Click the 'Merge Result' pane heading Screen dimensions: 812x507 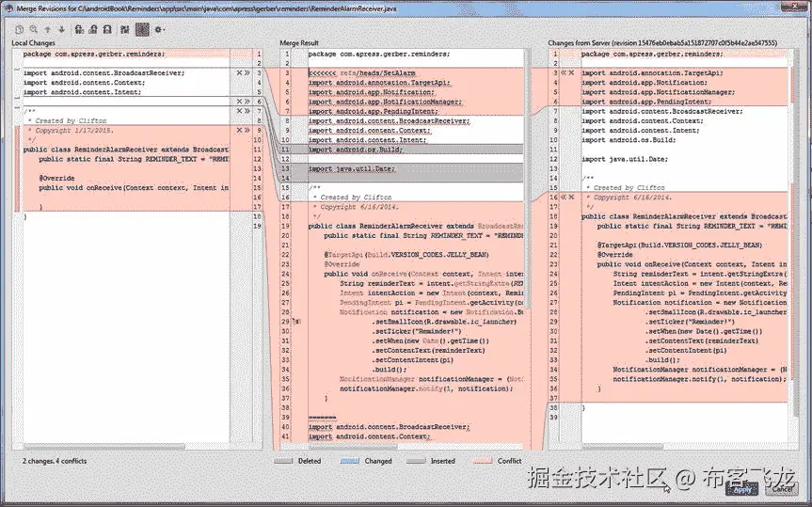tap(299, 43)
